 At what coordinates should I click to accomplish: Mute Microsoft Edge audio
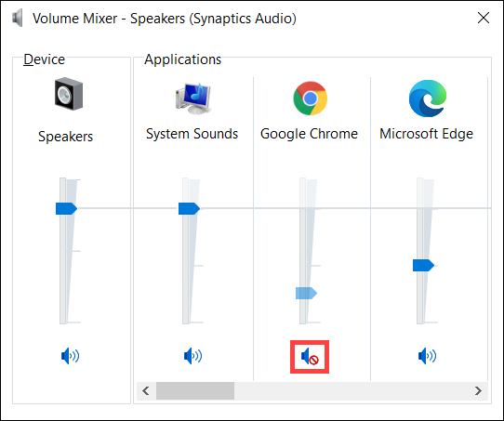[427, 356]
